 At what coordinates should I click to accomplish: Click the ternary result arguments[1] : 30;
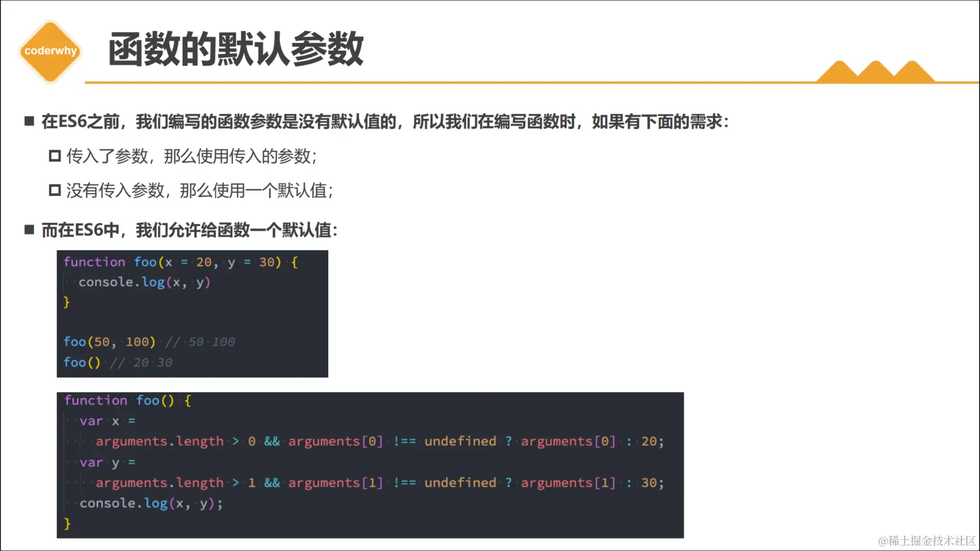592,483
